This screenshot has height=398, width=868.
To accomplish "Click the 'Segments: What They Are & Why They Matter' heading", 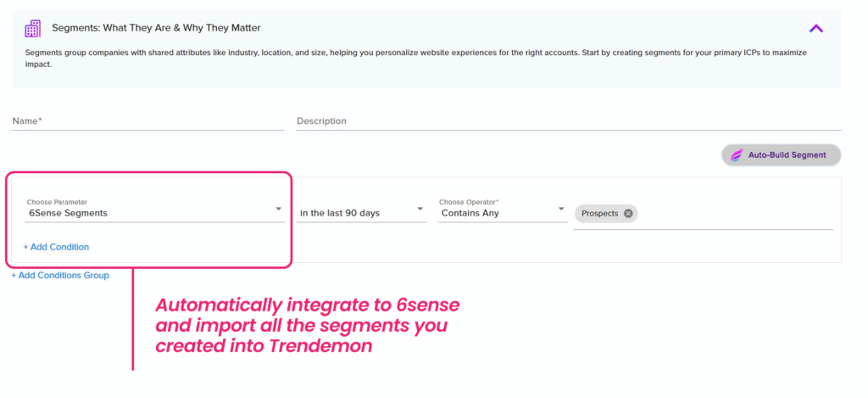I will (156, 28).
